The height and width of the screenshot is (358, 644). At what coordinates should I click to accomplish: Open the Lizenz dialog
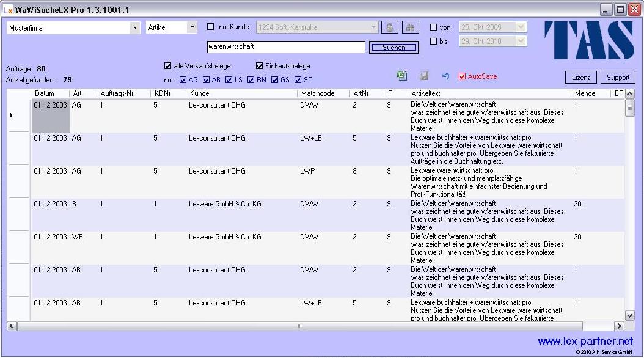[581, 77]
